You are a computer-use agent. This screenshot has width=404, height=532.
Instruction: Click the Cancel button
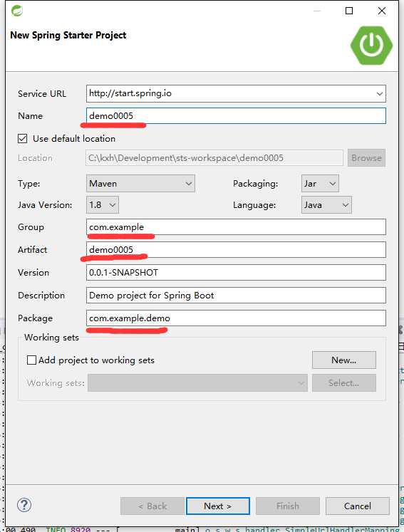(x=357, y=506)
